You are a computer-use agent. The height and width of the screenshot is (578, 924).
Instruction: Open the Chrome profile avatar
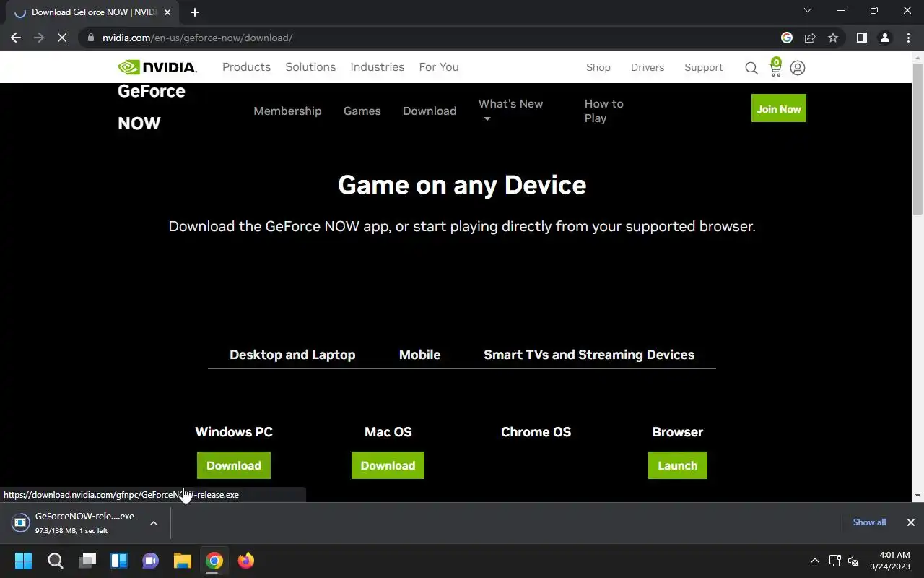point(885,38)
